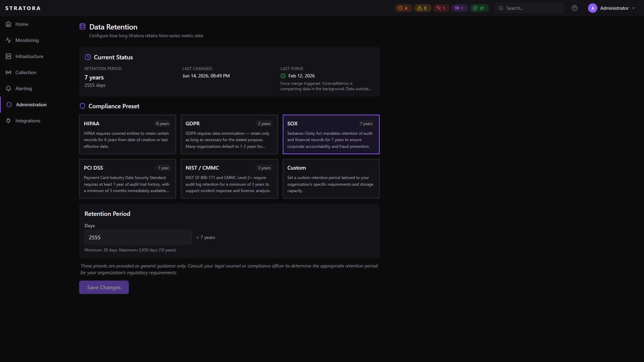
Task: Open the offline status badge showing 1
Action: [441, 8]
